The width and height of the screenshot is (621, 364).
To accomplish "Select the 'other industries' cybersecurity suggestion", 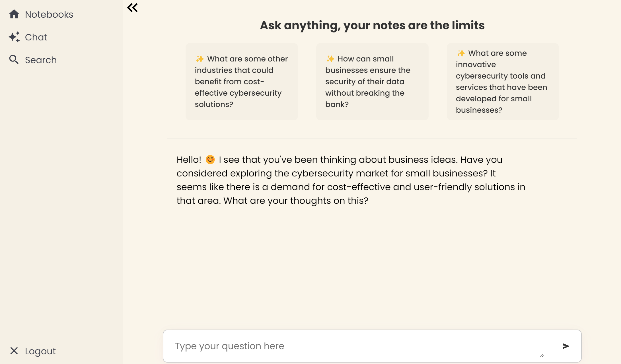I will 242,82.
